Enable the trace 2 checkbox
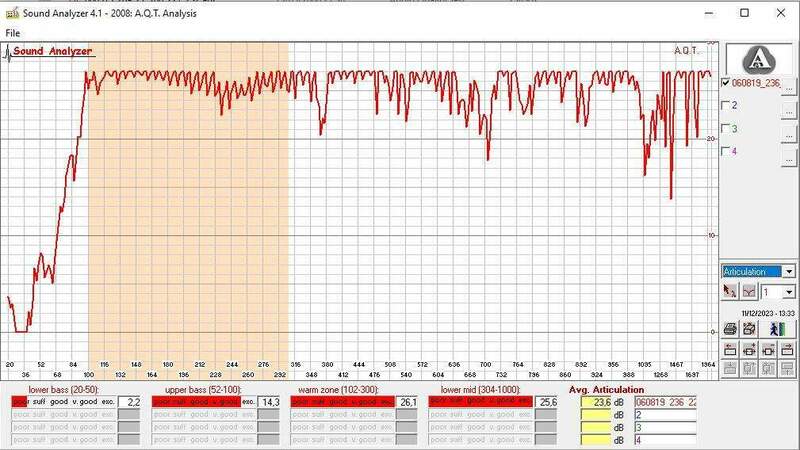Image resolution: width=800 pixels, height=450 pixels. (x=727, y=105)
